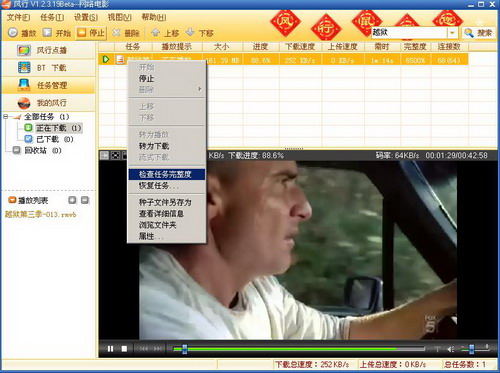Stop the video with the square button
The width and height of the screenshot is (500, 373).
tap(124, 349)
